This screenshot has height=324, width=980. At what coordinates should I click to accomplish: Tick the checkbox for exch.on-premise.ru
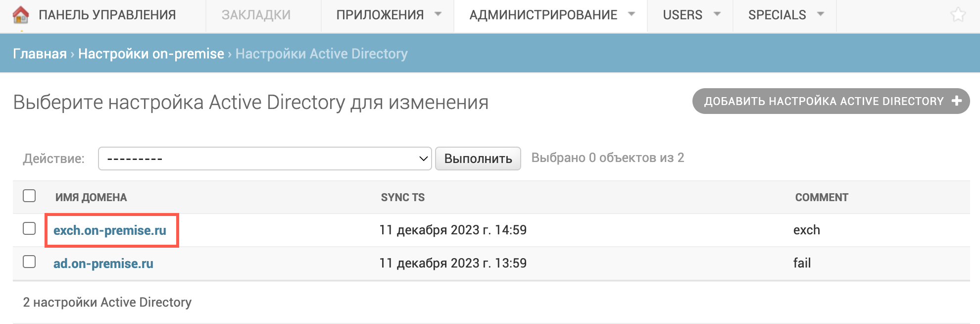[29, 228]
